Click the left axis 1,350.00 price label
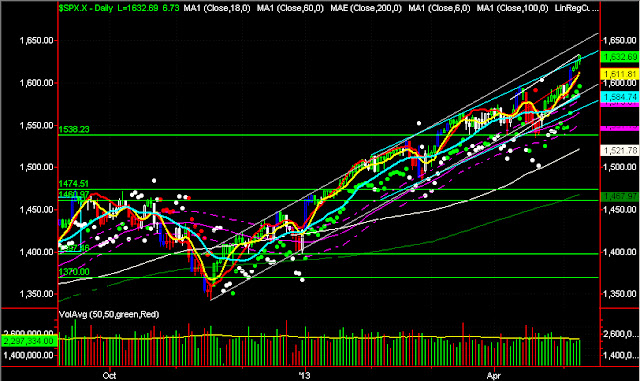This screenshot has height=381, width=640. [36, 294]
